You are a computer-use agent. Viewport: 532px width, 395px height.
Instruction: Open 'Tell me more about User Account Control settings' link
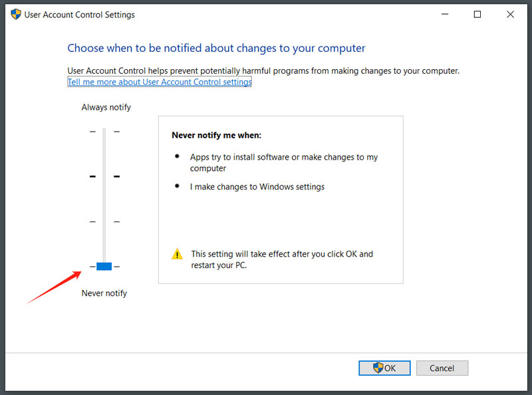(160, 82)
